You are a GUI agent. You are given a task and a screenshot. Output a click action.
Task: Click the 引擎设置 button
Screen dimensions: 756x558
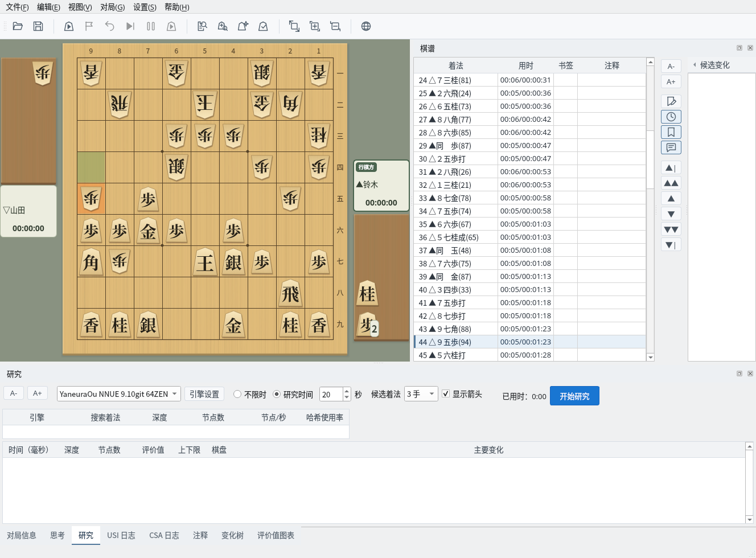[204, 394]
